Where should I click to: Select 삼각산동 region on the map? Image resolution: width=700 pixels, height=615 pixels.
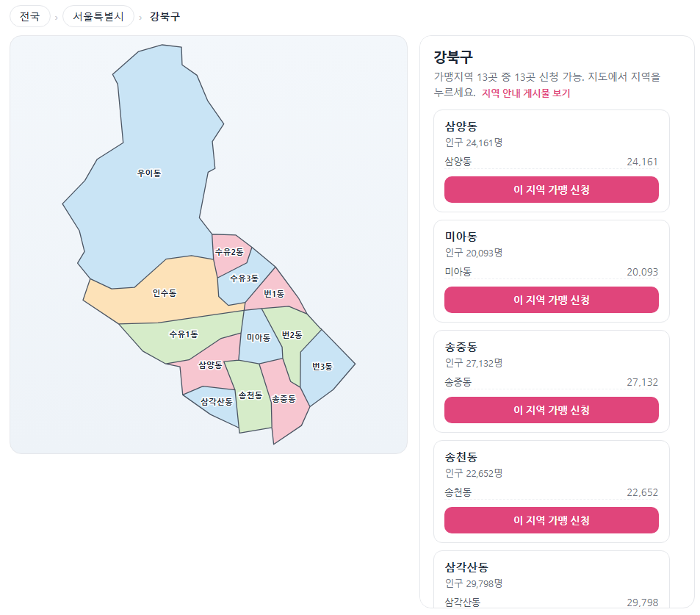[x=217, y=402]
